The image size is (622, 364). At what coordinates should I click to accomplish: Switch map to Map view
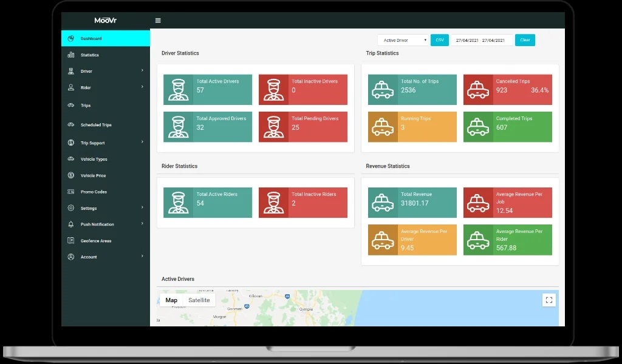pos(171,300)
